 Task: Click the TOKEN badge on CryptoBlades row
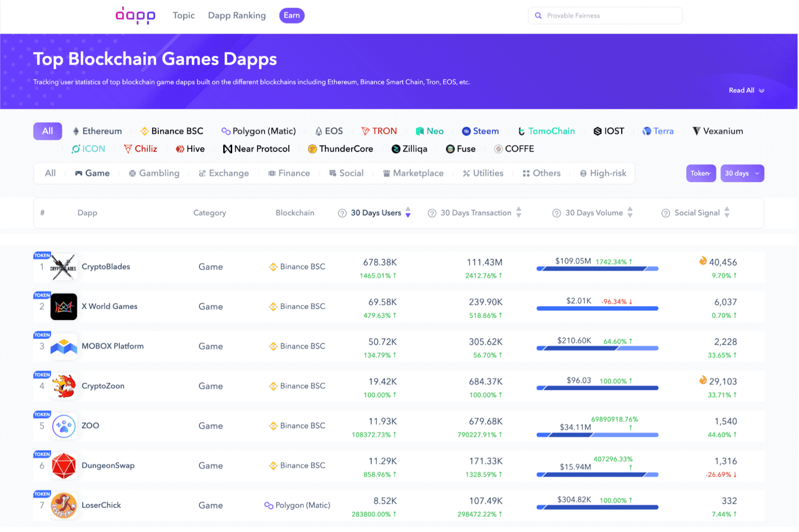42,256
